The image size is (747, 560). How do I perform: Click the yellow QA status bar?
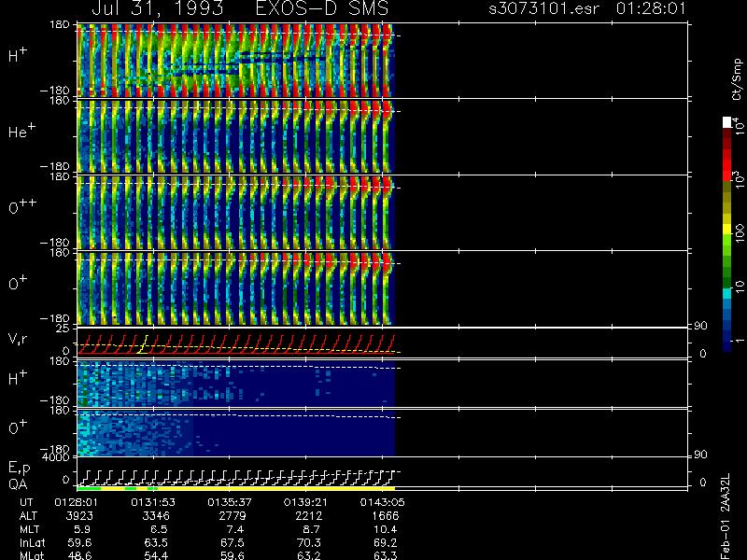276,488
